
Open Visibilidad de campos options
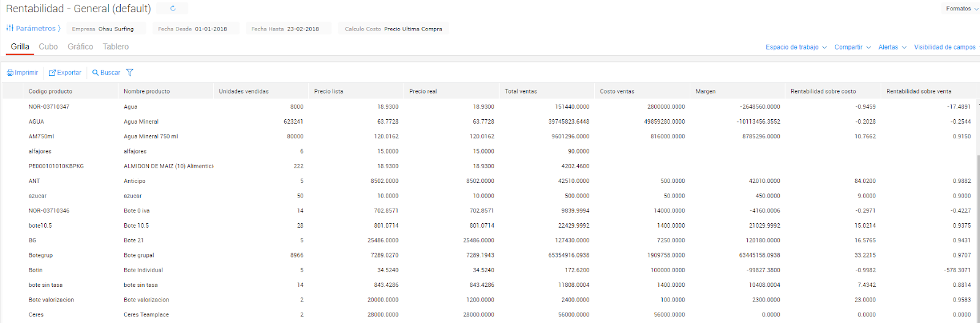click(945, 47)
